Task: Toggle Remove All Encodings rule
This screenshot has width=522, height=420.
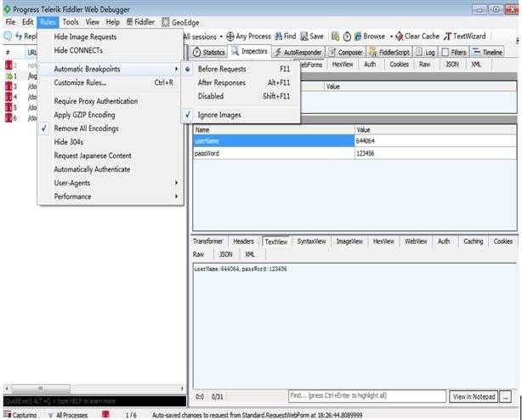Action: pyautogui.click(x=111, y=128)
